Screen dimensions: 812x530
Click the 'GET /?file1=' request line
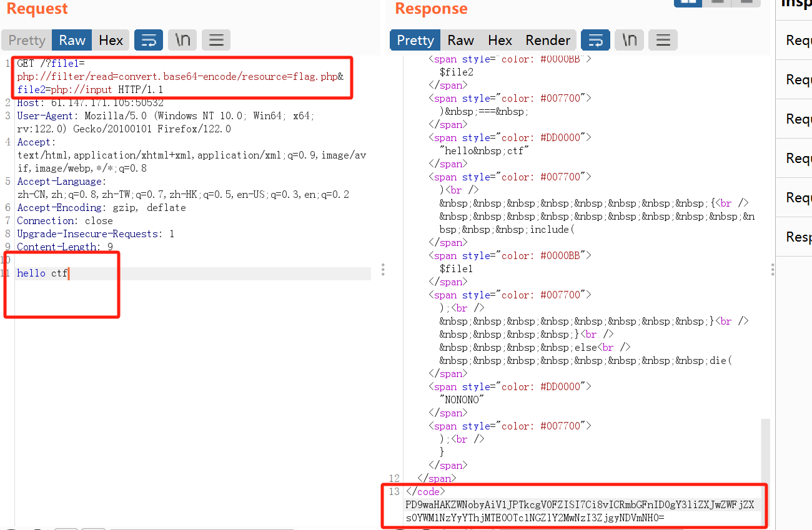click(x=51, y=63)
